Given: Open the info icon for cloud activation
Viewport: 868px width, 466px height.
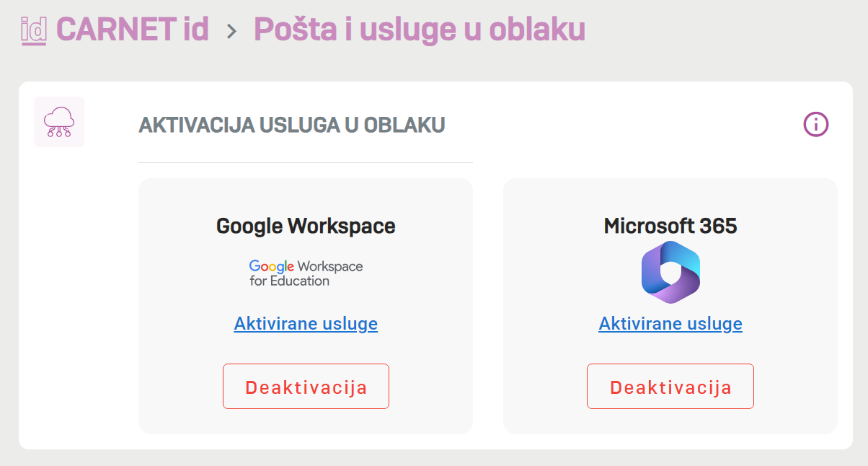Looking at the screenshot, I should [x=816, y=125].
